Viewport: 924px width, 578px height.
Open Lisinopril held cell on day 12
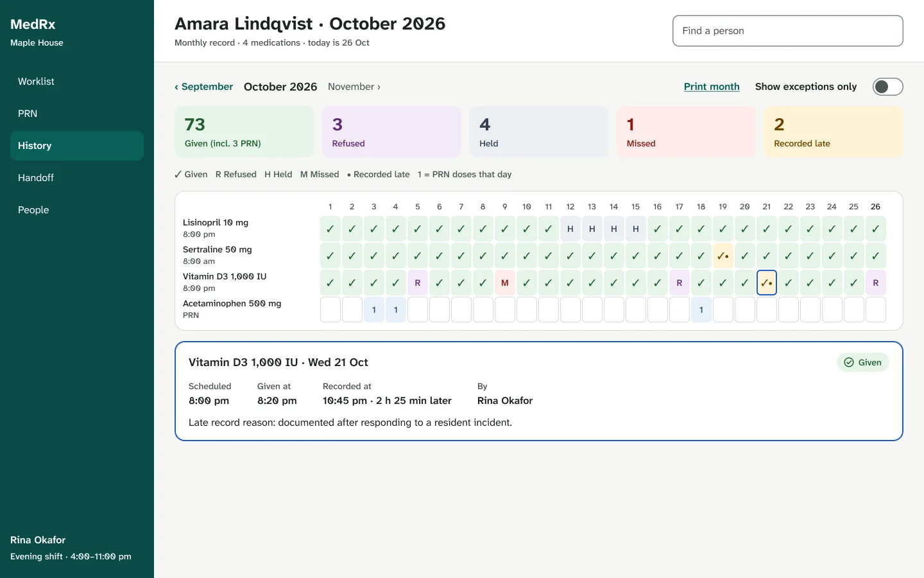point(570,229)
